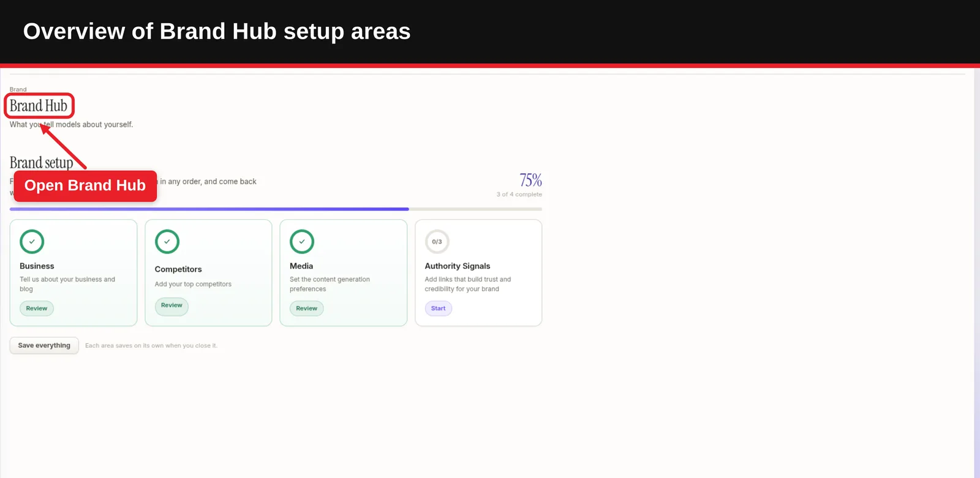This screenshot has height=478, width=980.
Task: Click the Authority Signals 0/3 progress ring
Action: pyautogui.click(x=437, y=242)
